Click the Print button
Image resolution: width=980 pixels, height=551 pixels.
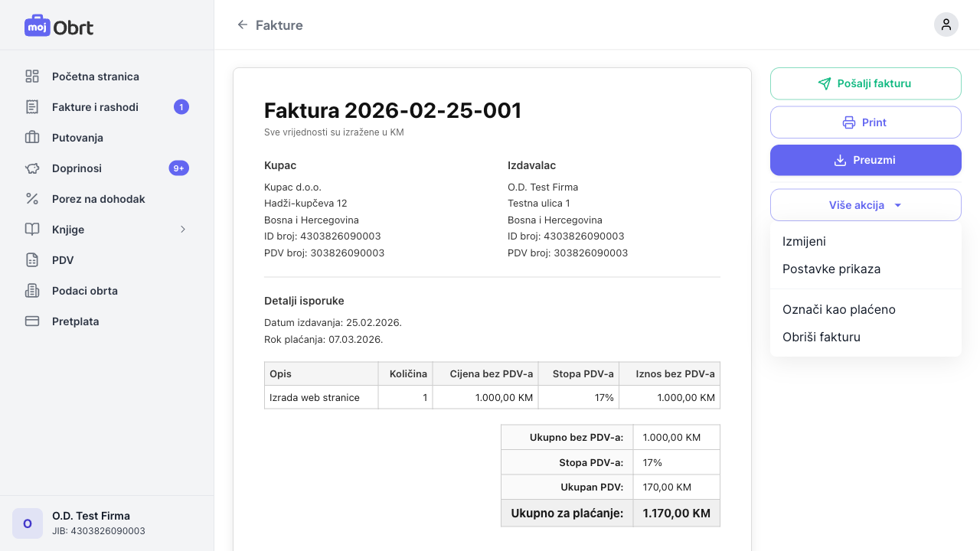tap(865, 122)
